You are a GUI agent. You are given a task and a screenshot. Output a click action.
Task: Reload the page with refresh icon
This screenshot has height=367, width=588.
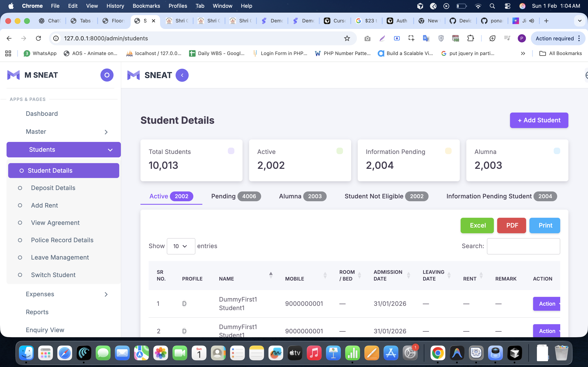38,38
